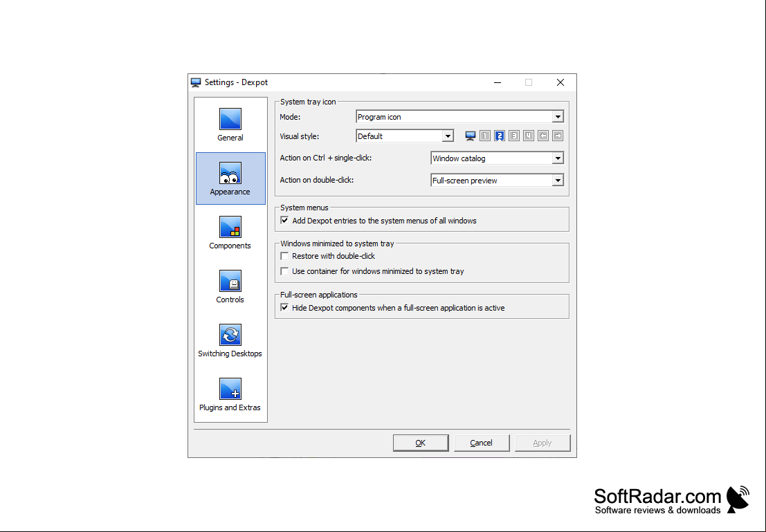Screen dimensions: 766x532
Task: Open the Controls settings section
Action: [230, 287]
